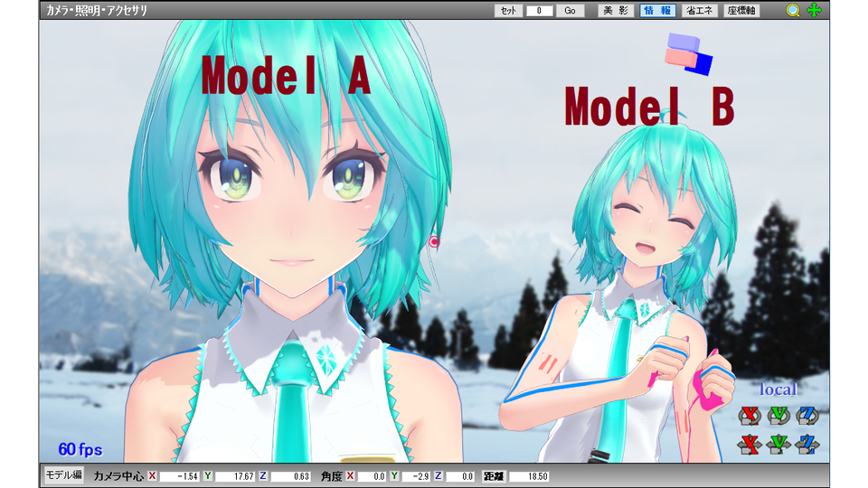Click the green Y label beside 角度
The image size is (868, 488).
394,476
